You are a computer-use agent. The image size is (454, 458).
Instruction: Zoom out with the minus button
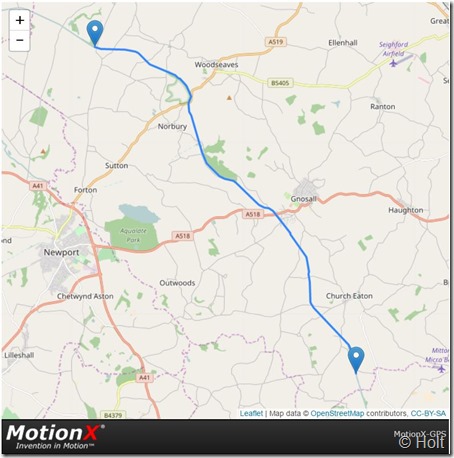click(x=20, y=40)
